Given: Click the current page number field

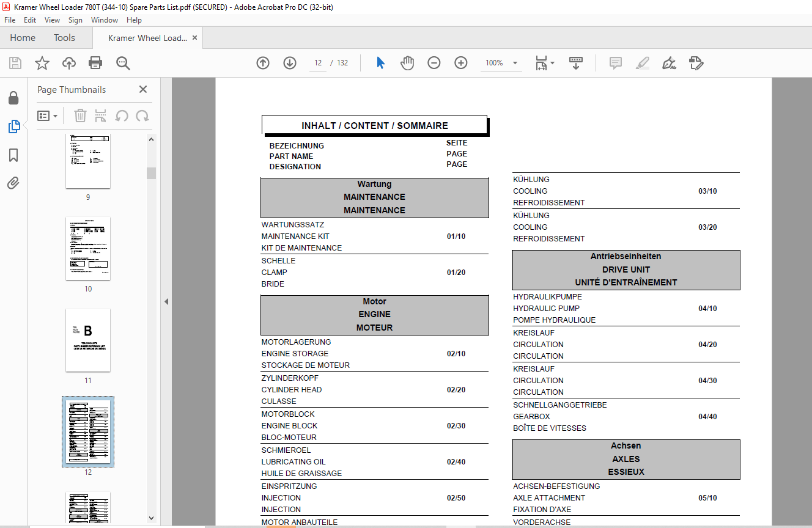Looking at the screenshot, I should pos(318,63).
